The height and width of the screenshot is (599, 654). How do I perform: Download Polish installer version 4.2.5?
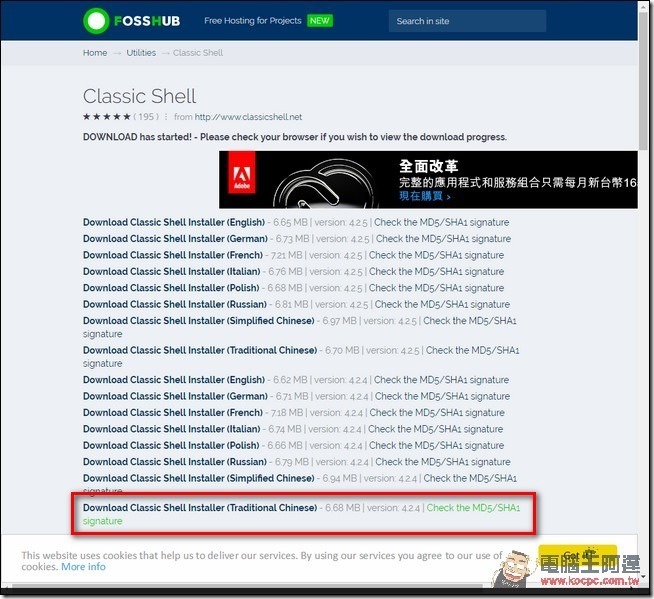[171, 288]
